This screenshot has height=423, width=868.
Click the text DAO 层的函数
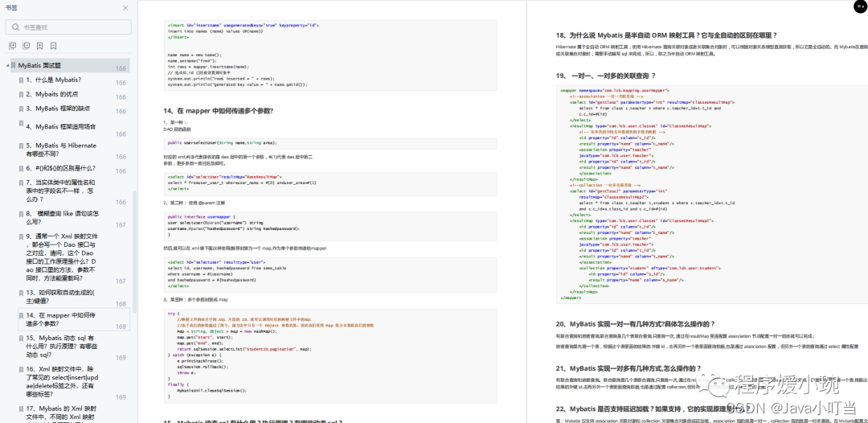click(x=177, y=129)
